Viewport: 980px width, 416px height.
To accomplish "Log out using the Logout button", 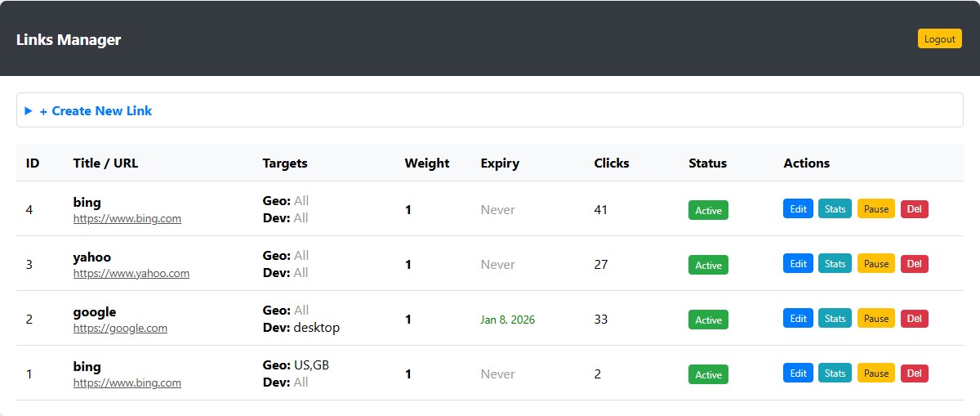I will (940, 38).
